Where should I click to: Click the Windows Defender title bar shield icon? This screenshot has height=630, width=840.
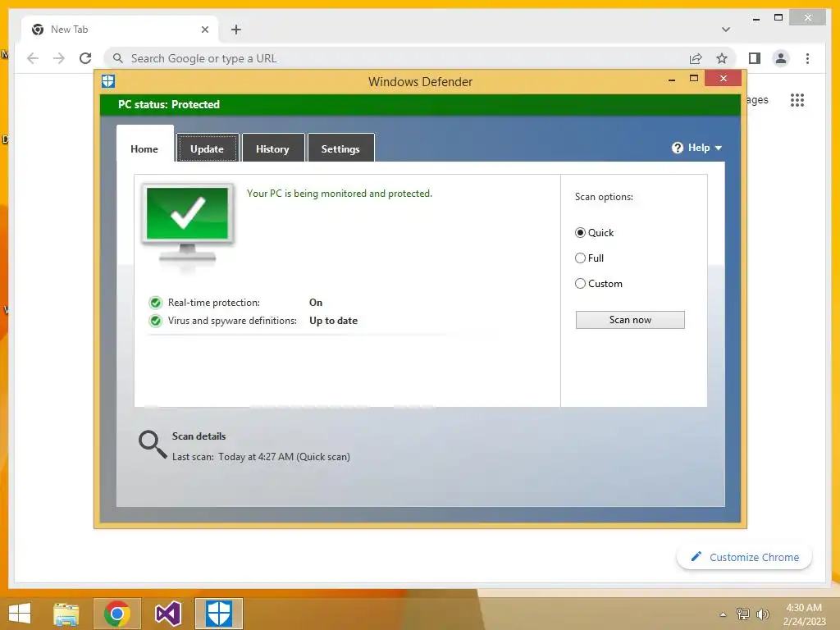tap(108, 81)
